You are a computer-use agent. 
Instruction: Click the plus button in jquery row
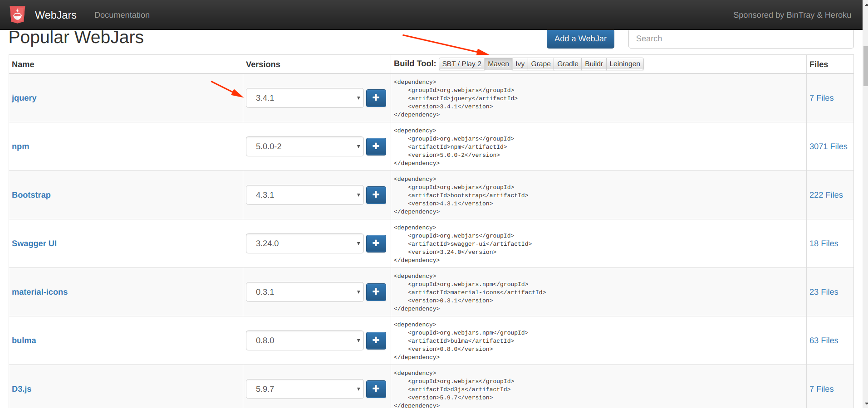click(x=376, y=98)
